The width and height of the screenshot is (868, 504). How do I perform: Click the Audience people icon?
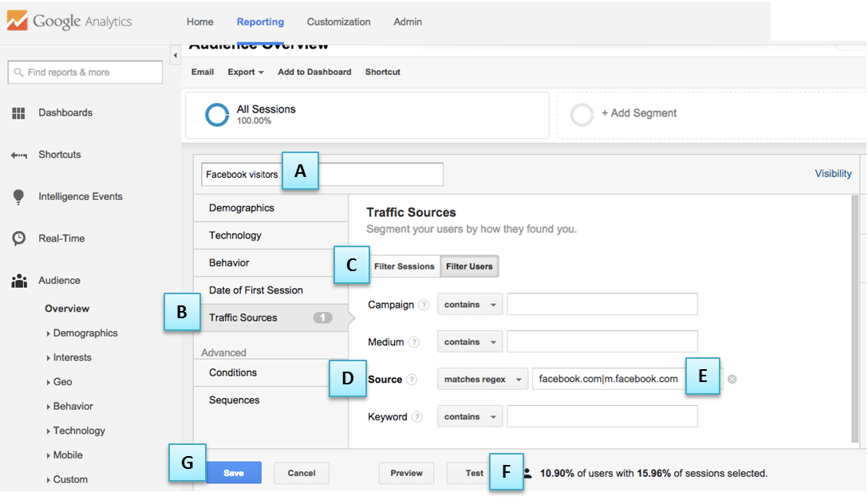pyautogui.click(x=19, y=281)
